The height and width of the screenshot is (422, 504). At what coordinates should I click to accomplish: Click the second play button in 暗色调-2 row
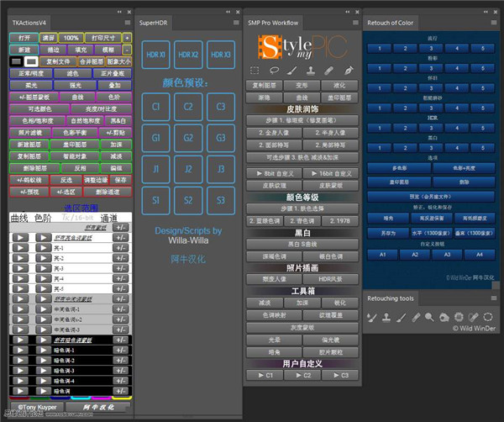tap(44, 361)
